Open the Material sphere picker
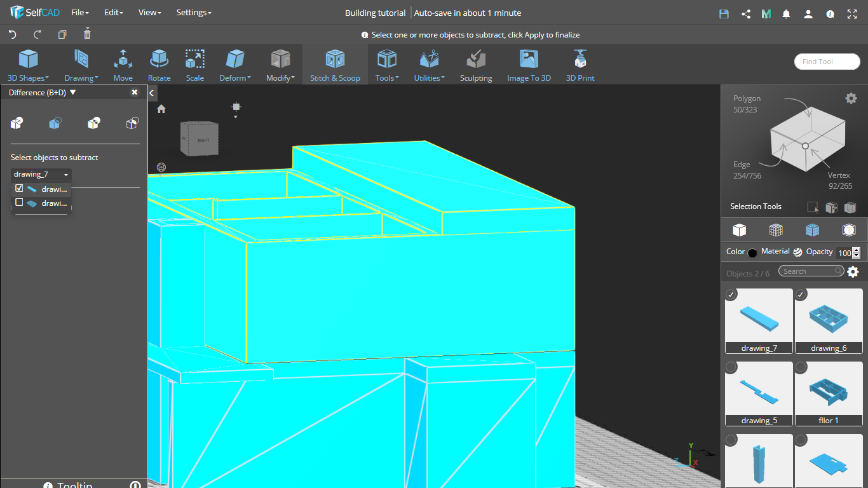Image resolution: width=868 pixels, height=488 pixels. [797, 252]
